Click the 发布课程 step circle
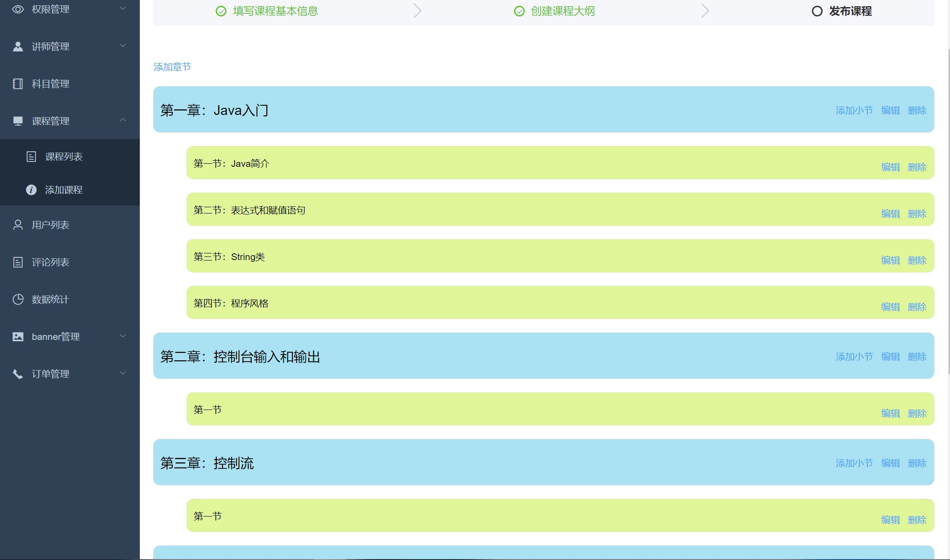The image size is (950, 560). click(x=817, y=11)
